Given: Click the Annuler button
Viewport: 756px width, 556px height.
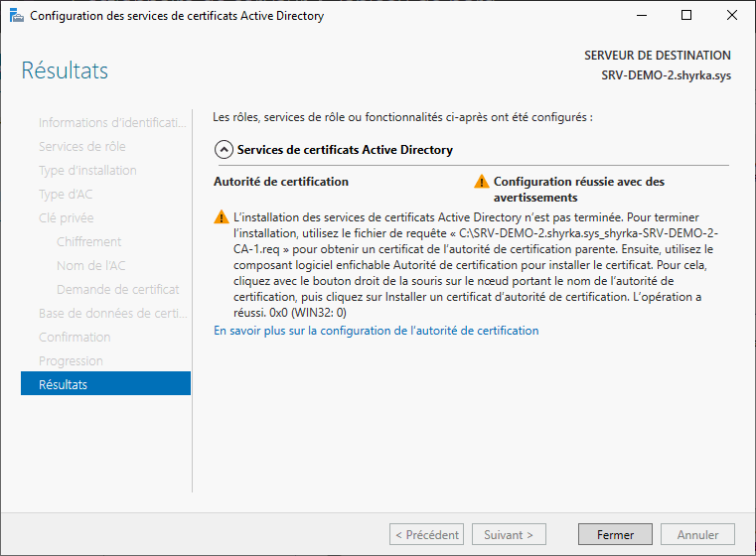Looking at the screenshot, I should (x=697, y=535).
